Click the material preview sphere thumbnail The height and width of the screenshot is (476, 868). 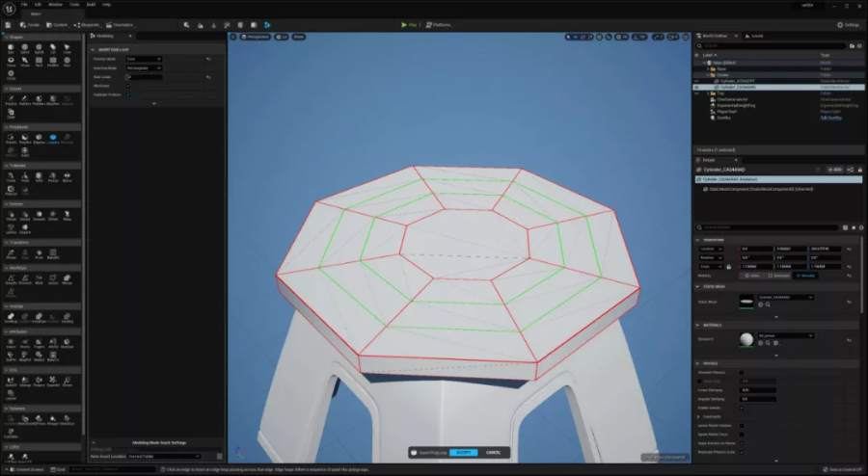[x=746, y=339]
